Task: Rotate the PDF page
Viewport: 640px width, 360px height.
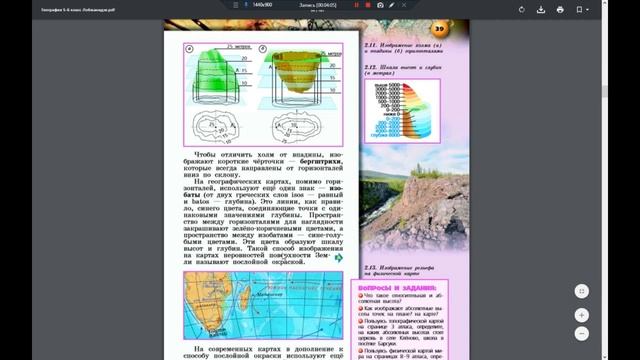Action: (522, 9)
